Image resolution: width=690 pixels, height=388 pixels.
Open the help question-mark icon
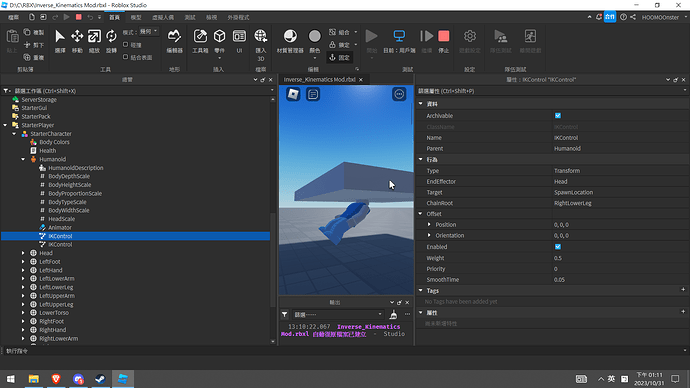tap(623, 17)
